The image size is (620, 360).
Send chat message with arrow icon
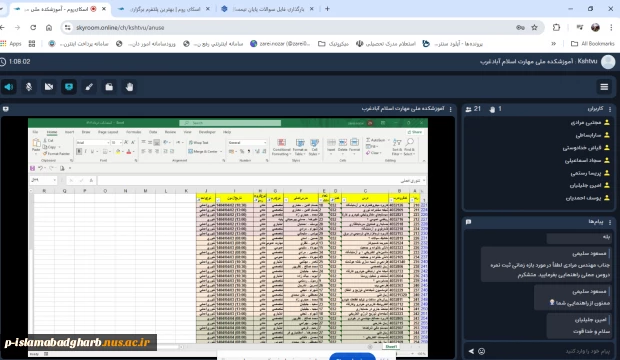tap(471, 351)
